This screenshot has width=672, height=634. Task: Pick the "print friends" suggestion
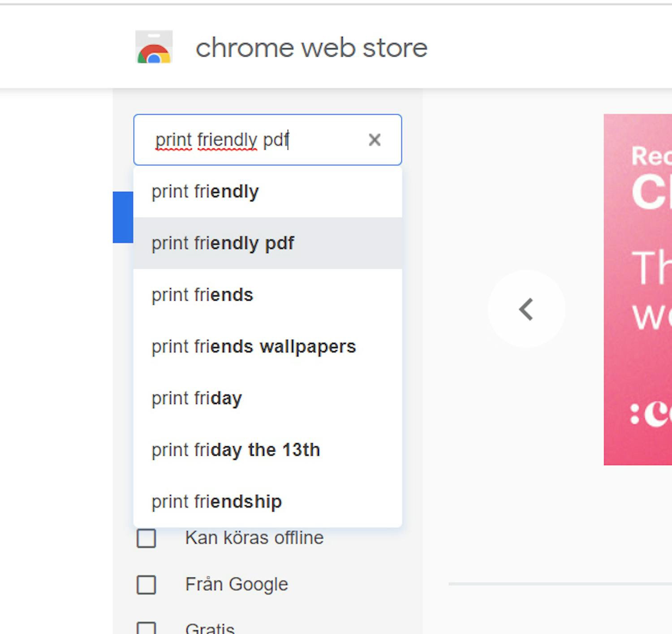coord(202,295)
